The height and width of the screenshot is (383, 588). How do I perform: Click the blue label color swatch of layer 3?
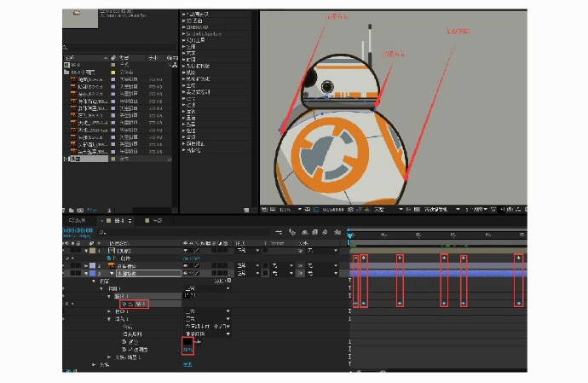[92, 273]
